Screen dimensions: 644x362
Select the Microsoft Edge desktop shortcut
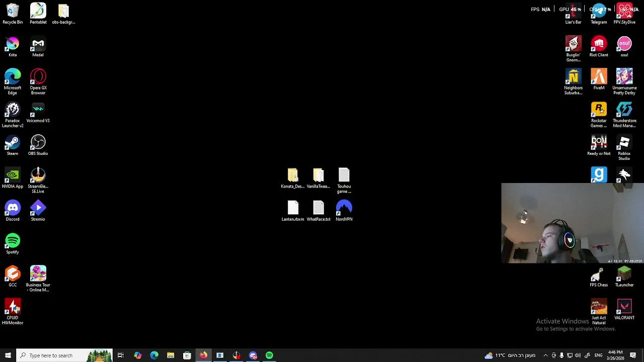point(13,82)
